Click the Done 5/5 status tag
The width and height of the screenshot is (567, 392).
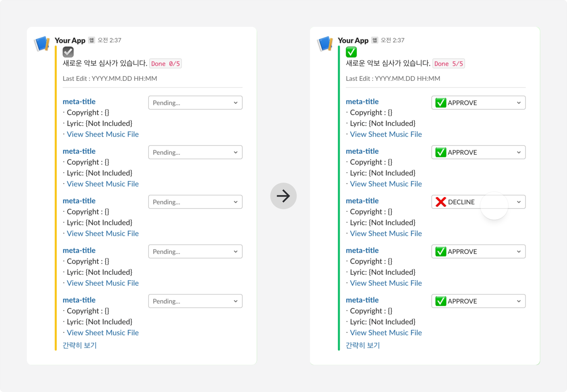point(448,64)
